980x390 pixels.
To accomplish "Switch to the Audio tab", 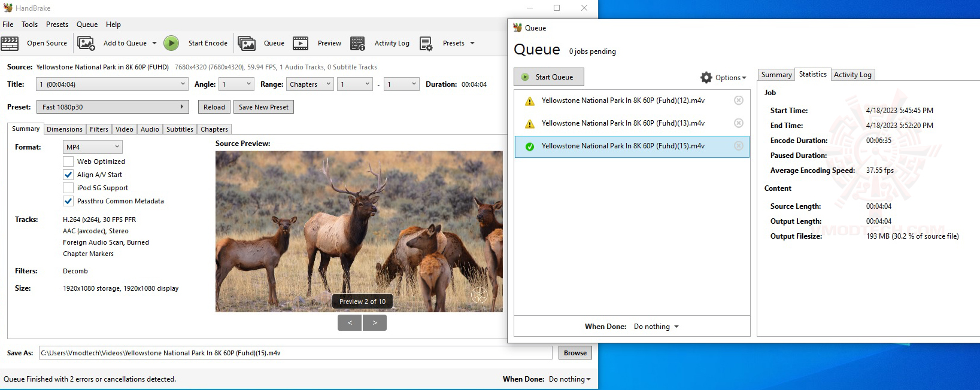I will click(150, 129).
